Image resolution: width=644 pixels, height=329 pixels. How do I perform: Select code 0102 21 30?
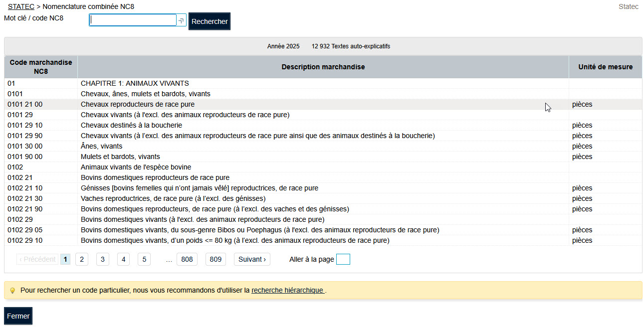click(25, 198)
